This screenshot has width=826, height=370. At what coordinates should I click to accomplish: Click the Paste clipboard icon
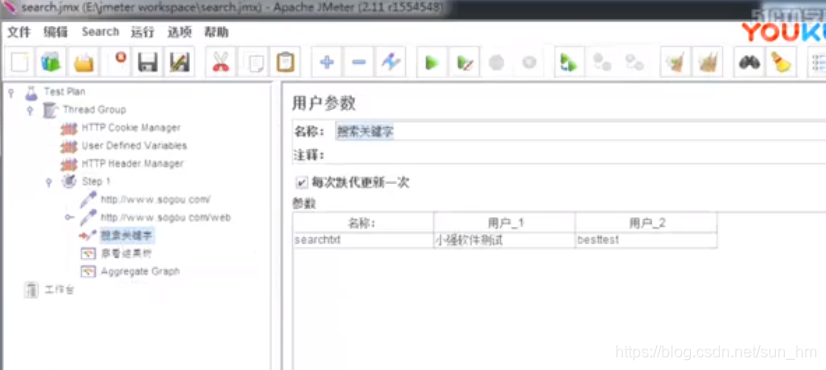click(x=285, y=63)
